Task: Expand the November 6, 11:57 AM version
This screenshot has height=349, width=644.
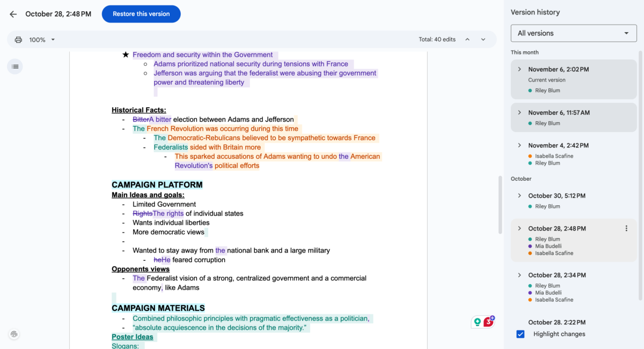Action: (519, 113)
